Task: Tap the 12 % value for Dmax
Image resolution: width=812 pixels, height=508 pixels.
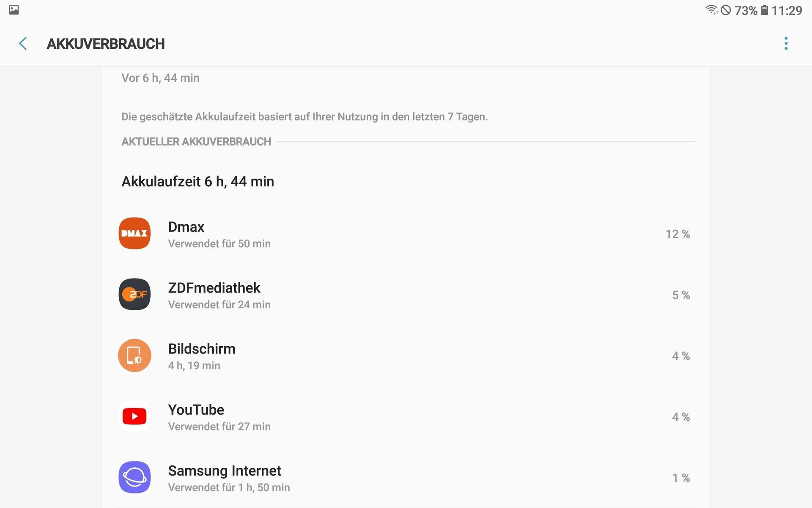Action: (678, 234)
